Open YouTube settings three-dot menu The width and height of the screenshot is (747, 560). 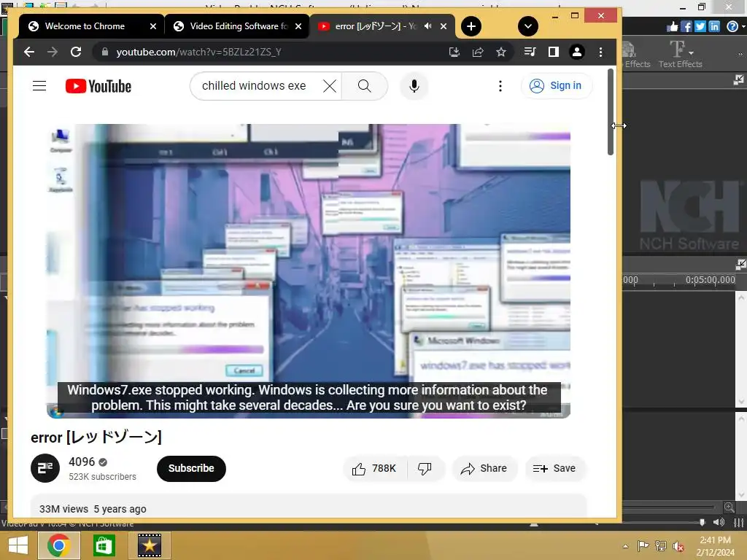500,86
